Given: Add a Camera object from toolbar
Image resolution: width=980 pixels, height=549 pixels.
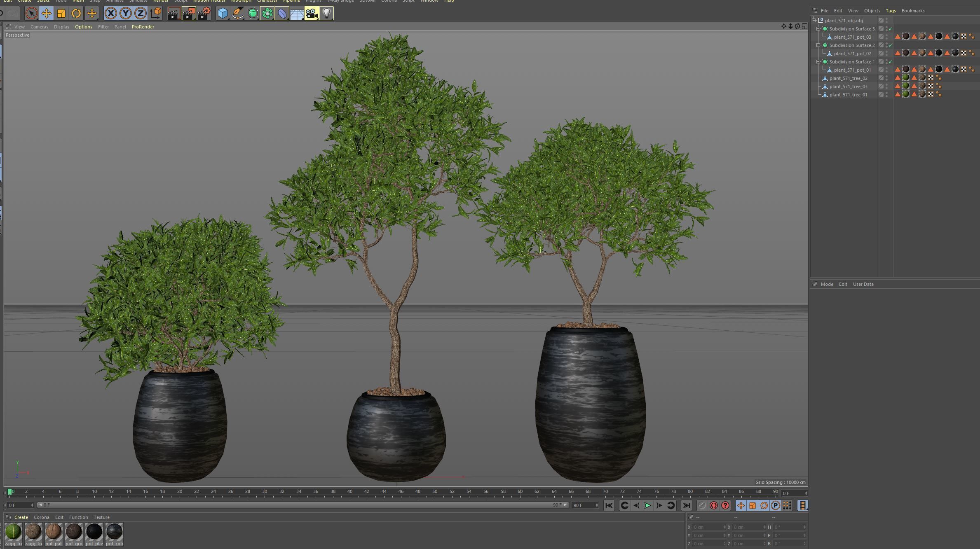Looking at the screenshot, I should pos(312,14).
